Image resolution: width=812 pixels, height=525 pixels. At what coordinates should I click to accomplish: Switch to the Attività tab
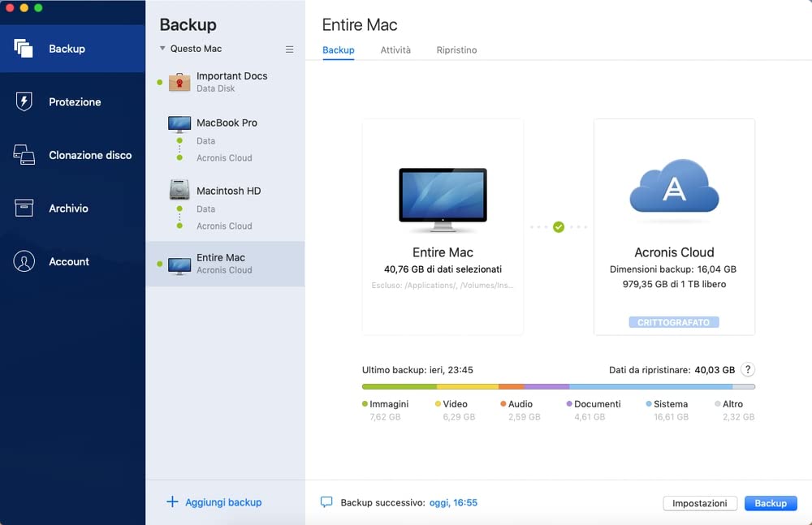[x=395, y=50]
